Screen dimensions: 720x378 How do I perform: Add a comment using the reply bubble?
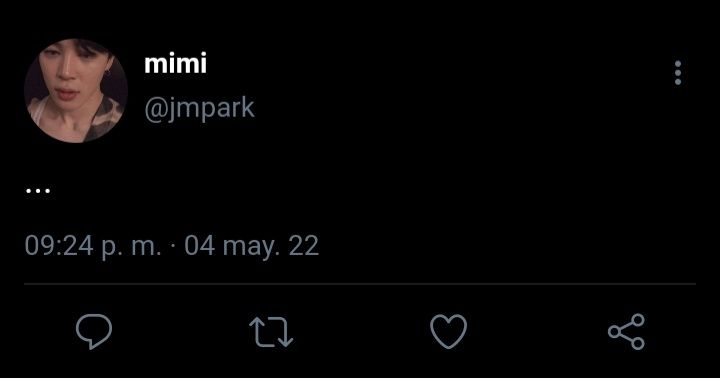coord(94,331)
